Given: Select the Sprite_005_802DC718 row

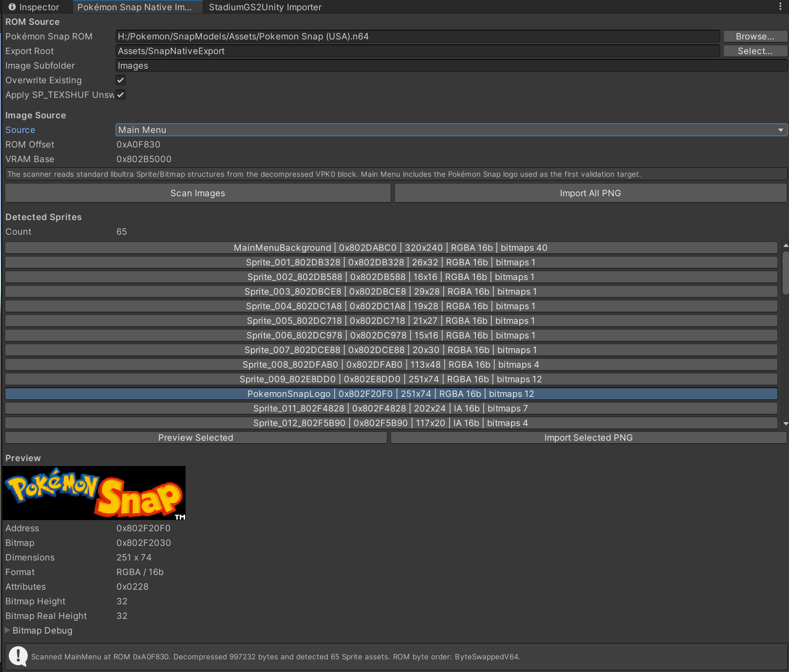Looking at the screenshot, I should coord(391,321).
